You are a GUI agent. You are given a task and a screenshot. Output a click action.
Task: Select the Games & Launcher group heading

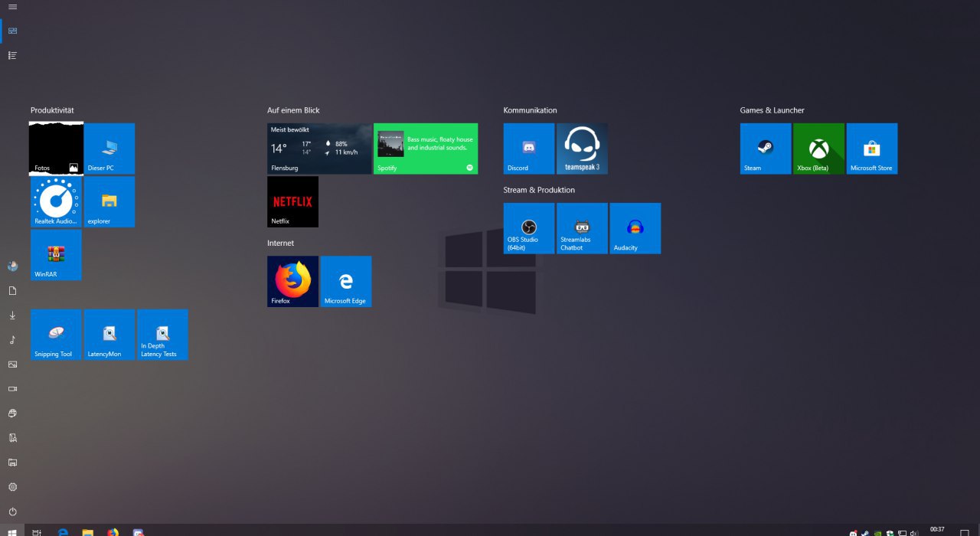click(772, 110)
